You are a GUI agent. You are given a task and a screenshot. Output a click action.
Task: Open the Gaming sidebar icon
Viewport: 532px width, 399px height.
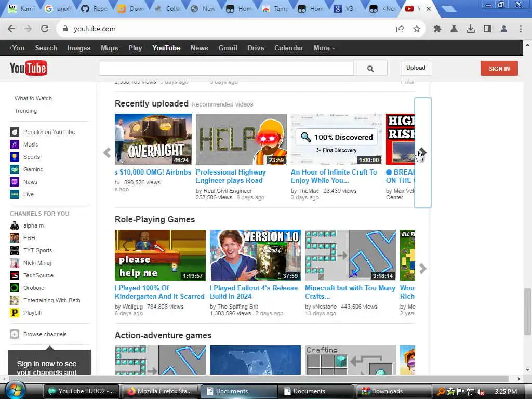coord(14,169)
